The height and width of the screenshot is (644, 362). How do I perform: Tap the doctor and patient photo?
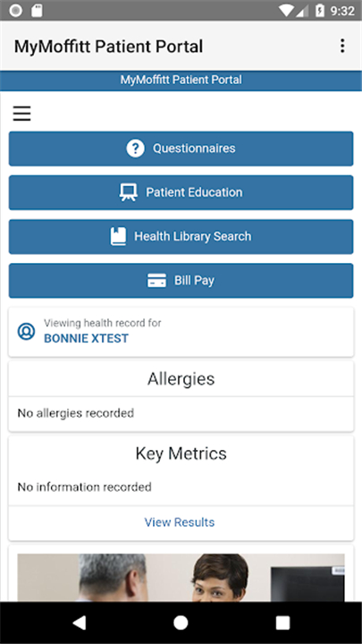[x=181, y=578]
